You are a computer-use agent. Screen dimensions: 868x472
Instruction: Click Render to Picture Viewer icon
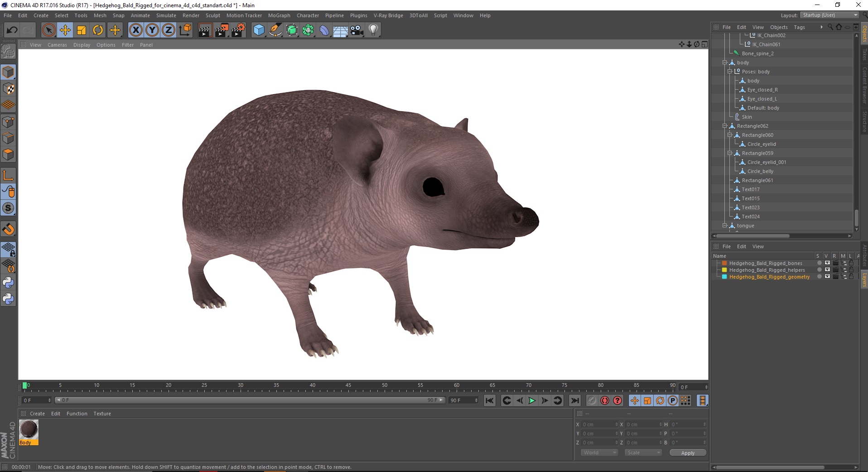222,30
